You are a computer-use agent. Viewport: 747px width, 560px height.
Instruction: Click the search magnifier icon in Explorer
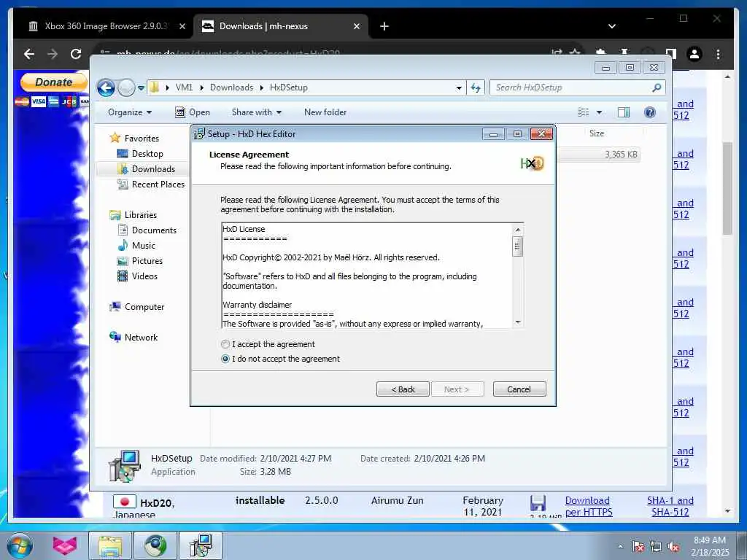point(657,87)
